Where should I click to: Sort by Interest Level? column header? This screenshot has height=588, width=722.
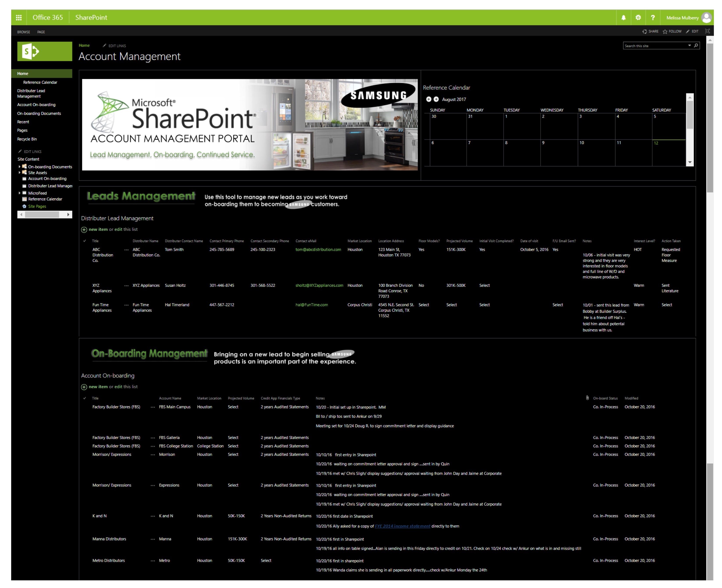click(644, 241)
